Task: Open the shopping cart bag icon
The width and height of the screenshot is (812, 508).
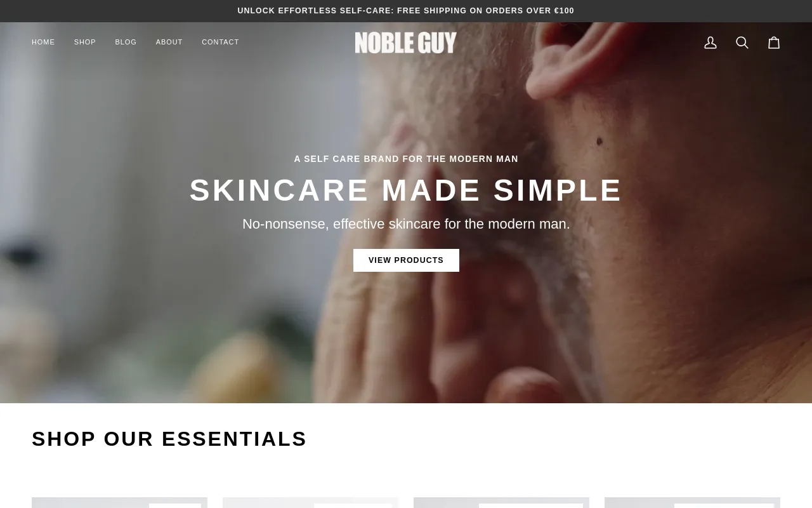Action: tap(774, 43)
